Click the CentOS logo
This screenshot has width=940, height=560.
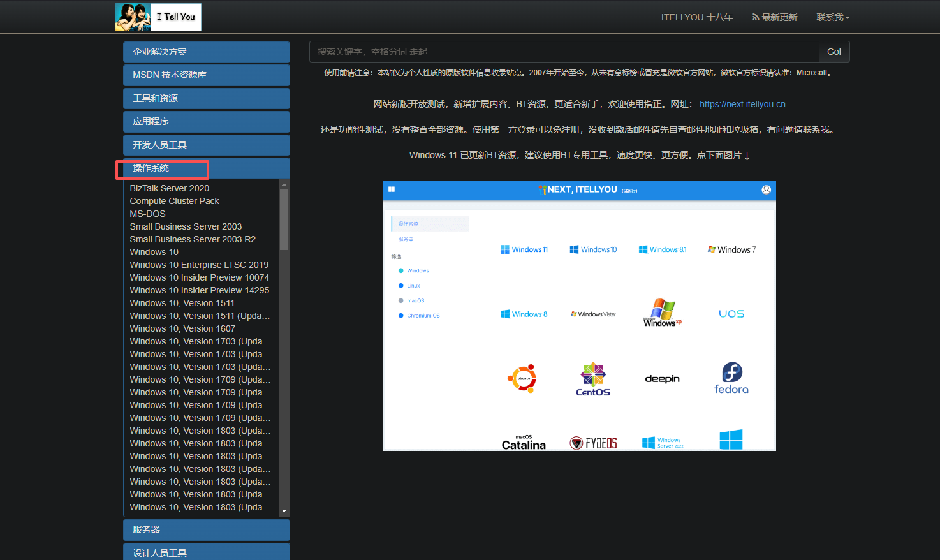click(592, 378)
